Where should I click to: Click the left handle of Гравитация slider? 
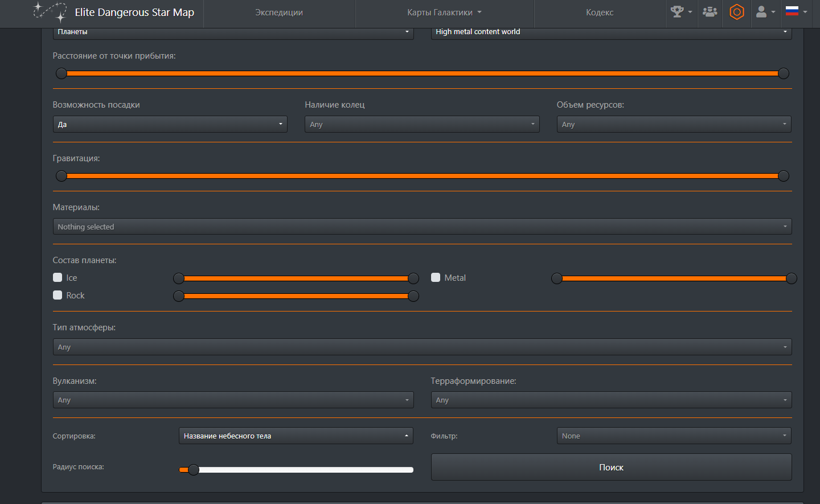click(x=61, y=176)
